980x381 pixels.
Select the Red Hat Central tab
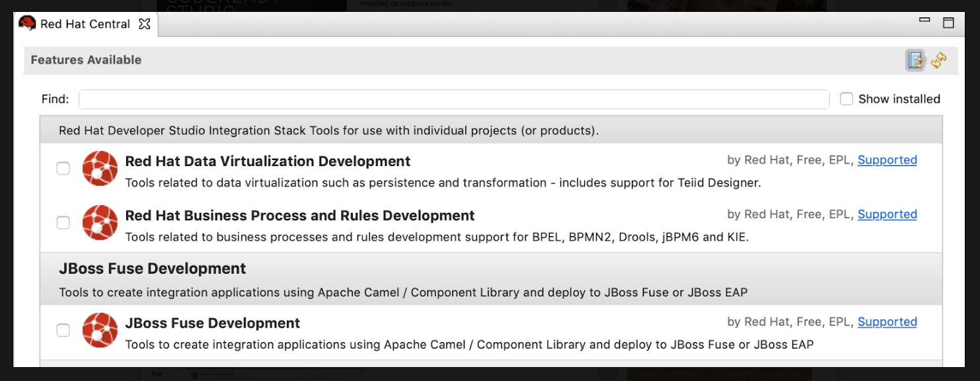point(85,23)
